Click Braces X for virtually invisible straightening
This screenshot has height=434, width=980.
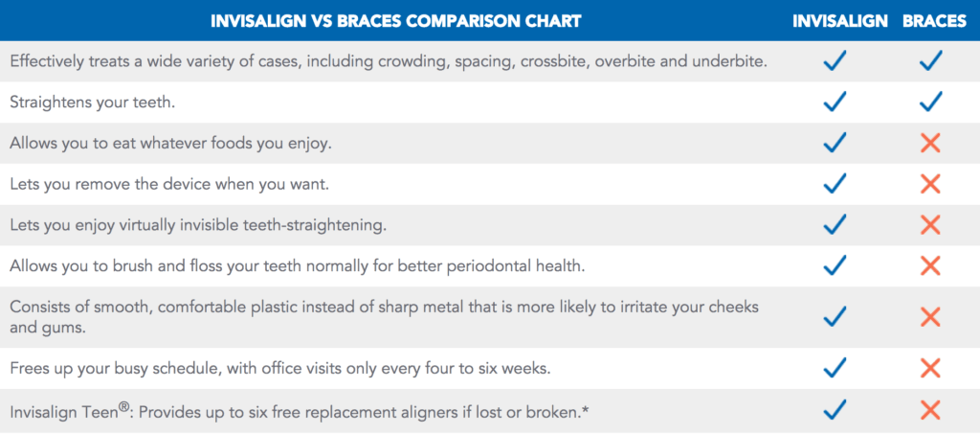coord(930,224)
